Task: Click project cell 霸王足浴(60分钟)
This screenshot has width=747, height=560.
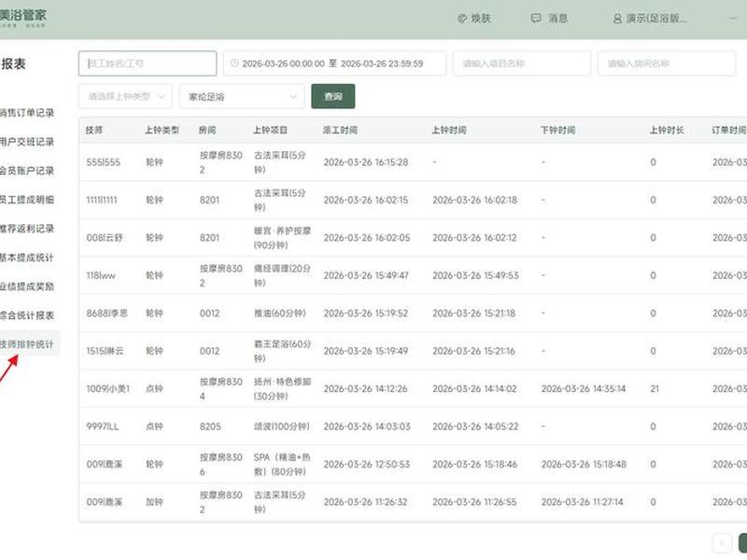Action: pyautogui.click(x=282, y=351)
